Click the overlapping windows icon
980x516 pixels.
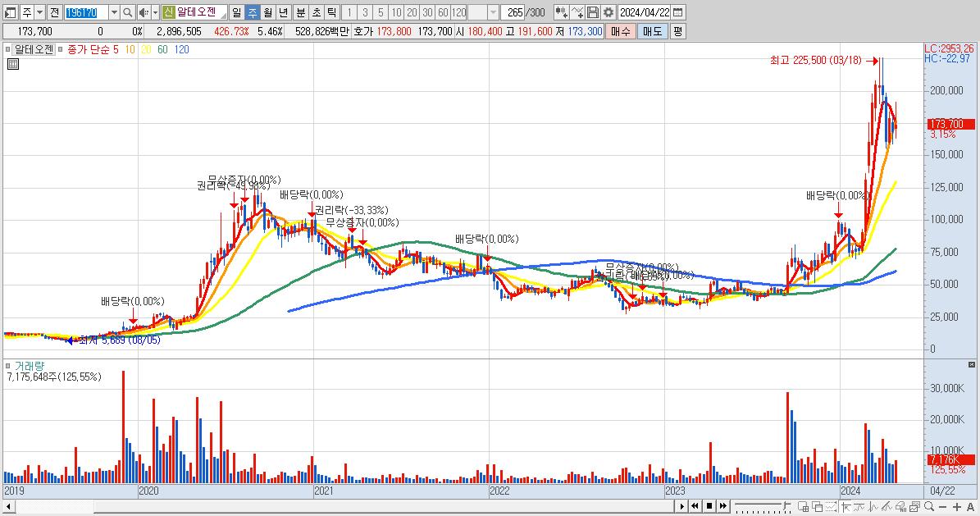point(817,506)
